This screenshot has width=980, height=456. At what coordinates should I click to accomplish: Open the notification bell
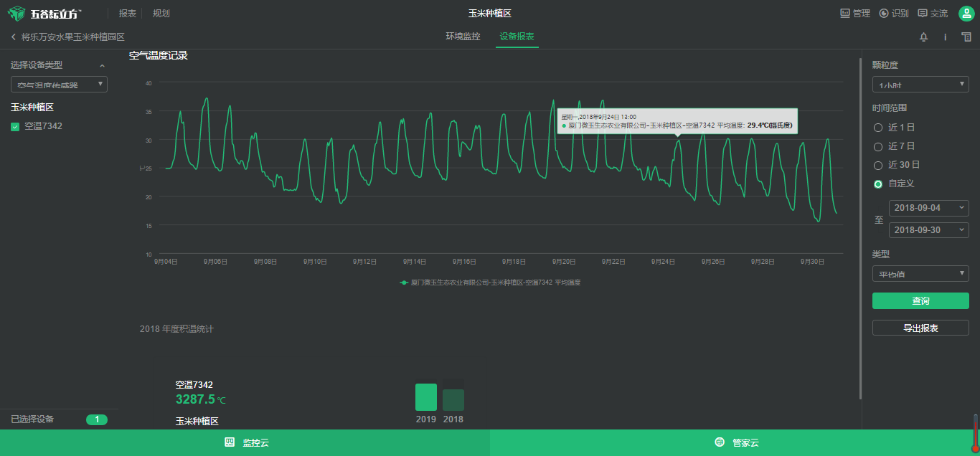pos(924,37)
